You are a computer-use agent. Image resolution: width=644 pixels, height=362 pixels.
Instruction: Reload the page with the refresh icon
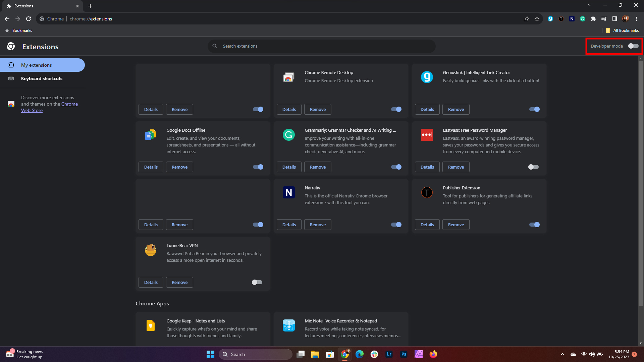click(29, 19)
